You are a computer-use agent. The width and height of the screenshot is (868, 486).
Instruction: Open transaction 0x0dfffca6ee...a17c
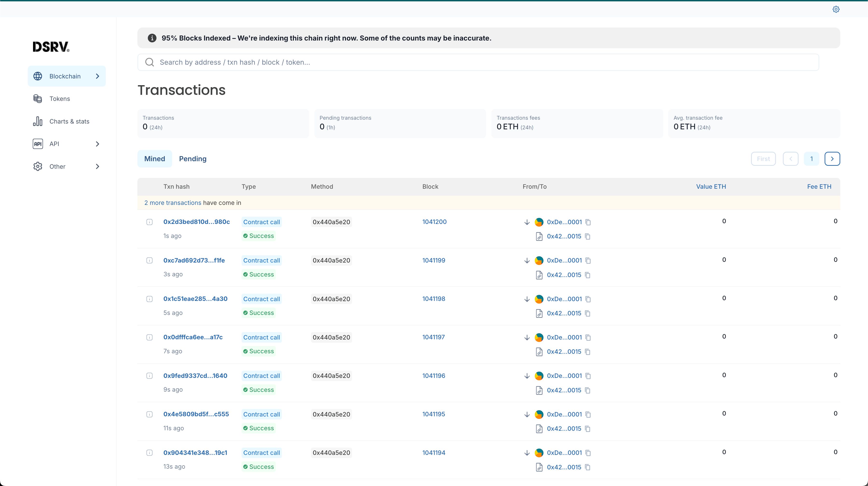point(193,337)
